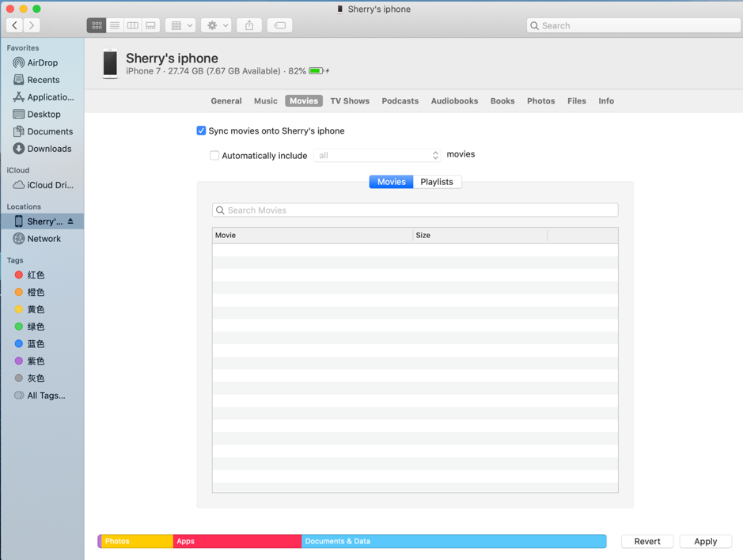Uncheck Sync movies onto Sherry's iphone
743x560 pixels.
[x=201, y=131]
